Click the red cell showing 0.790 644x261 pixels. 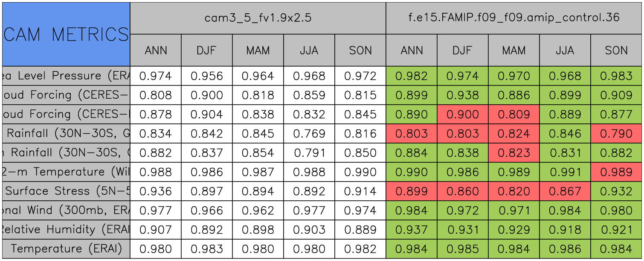point(616,134)
